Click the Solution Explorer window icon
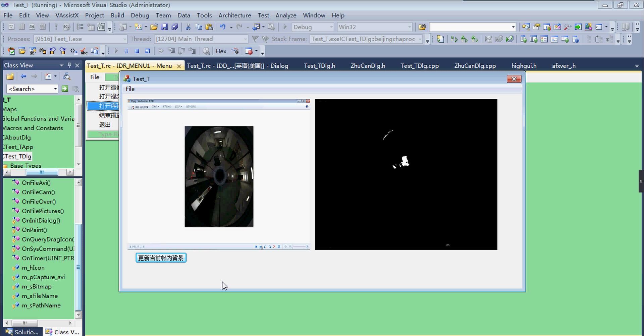644x336 pixels. [526, 27]
